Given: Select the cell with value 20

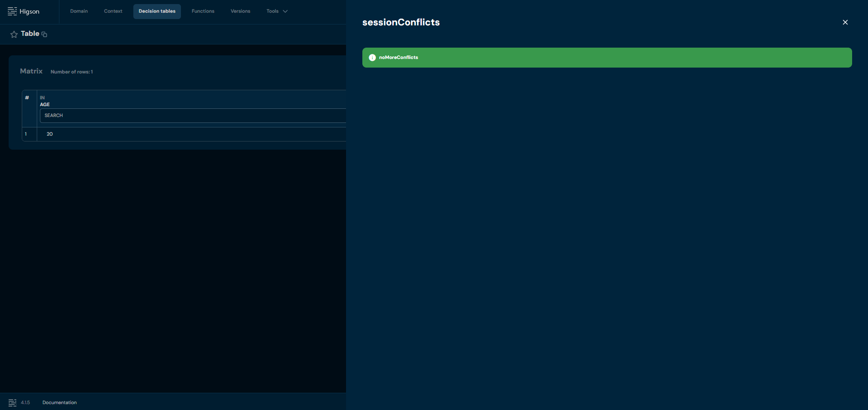Looking at the screenshot, I should click(x=50, y=134).
